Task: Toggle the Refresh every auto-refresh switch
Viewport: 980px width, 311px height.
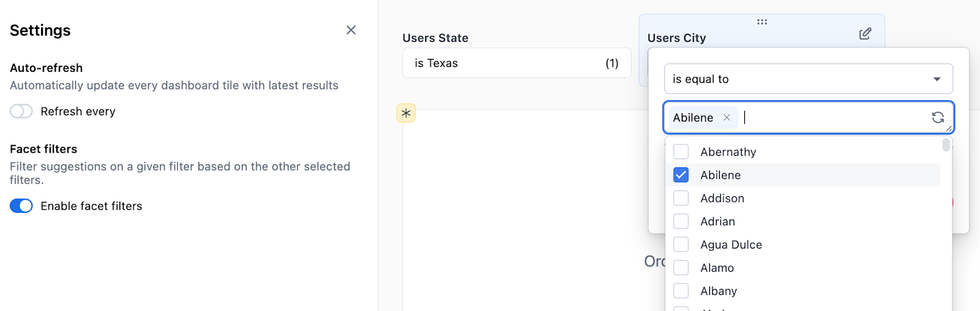Action: (21, 111)
